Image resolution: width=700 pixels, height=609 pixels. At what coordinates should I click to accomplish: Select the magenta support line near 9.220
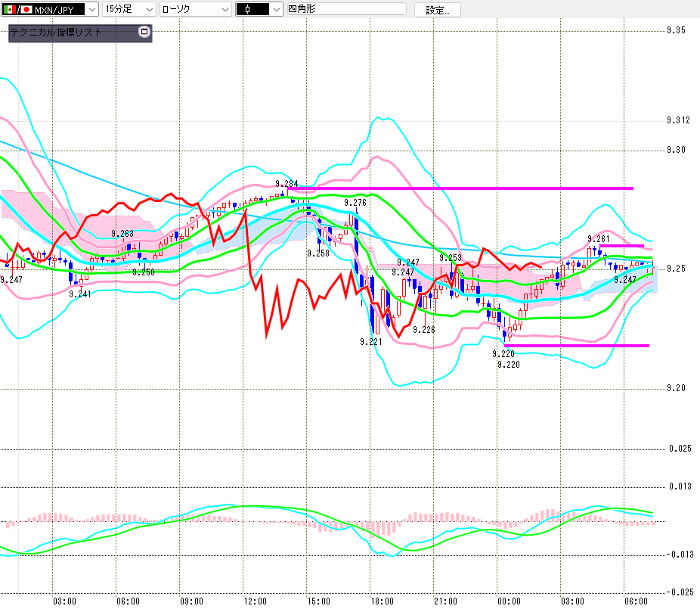pos(576,346)
